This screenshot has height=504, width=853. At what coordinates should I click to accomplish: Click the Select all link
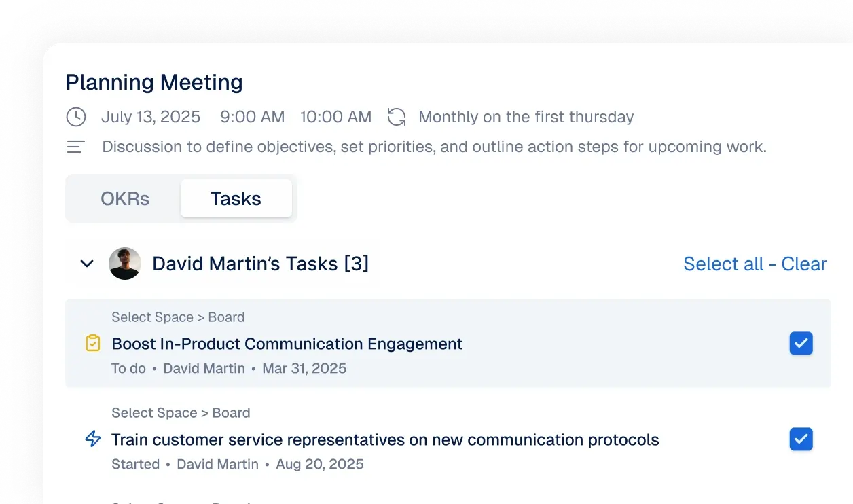(723, 264)
